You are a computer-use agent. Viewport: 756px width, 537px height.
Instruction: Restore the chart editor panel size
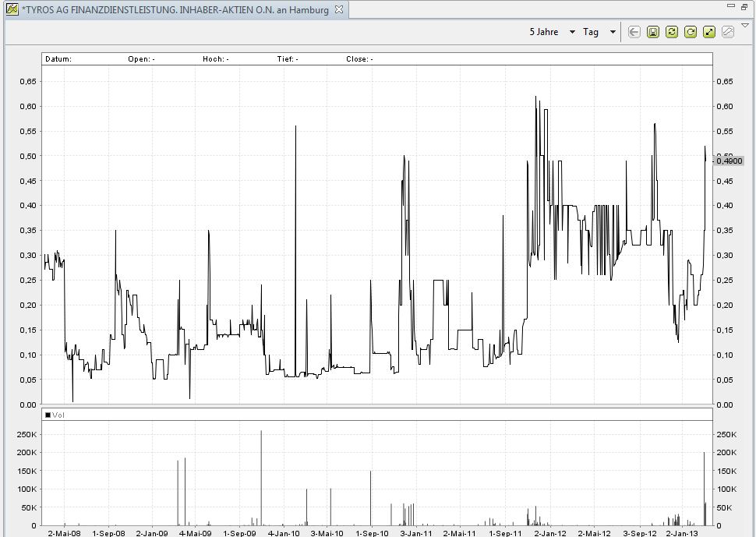pos(744,6)
